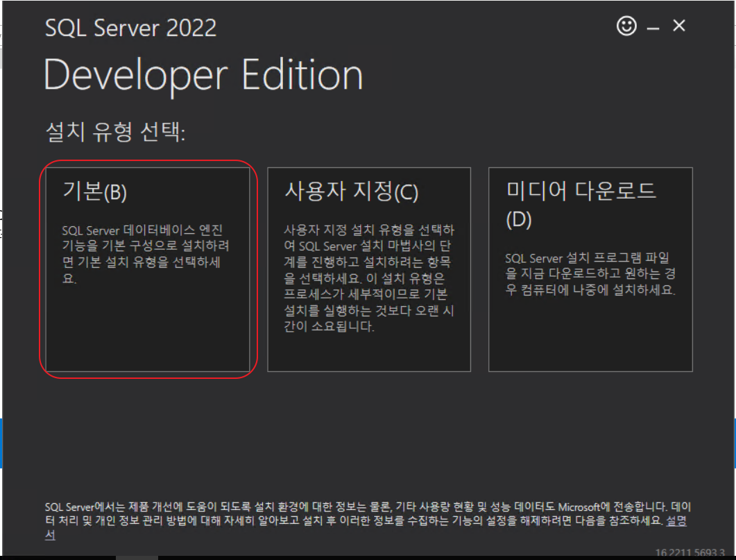Click the smiley feedback icon
The height and width of the screenshot is (560, 736).
tap(626, 26)
